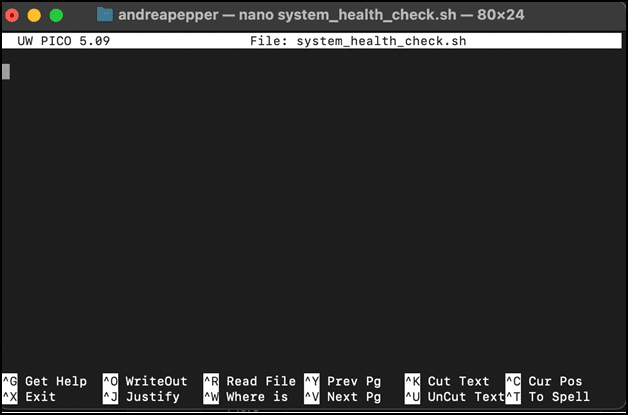The image size is (628, 415).
Task: Click the ^T To Spell shortcut
Action: click(547, 397)
